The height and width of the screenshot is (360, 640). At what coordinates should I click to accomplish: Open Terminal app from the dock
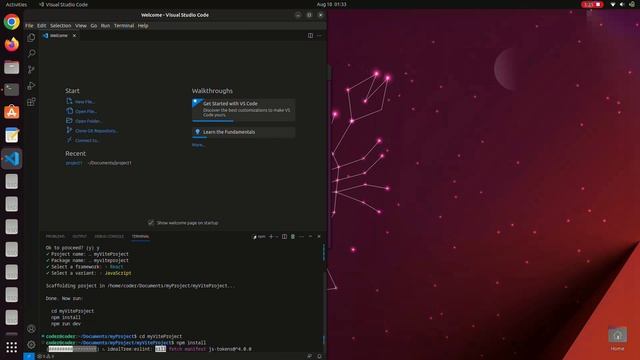pos(11,89)
